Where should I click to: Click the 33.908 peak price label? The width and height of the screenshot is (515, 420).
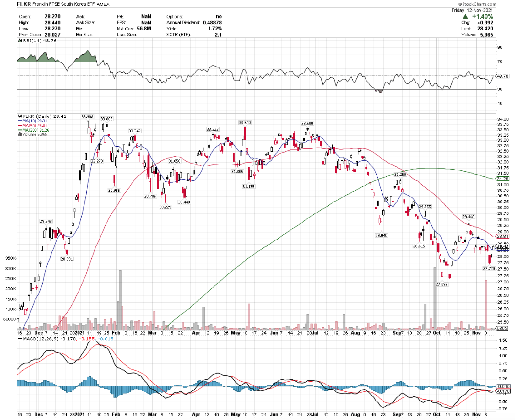point(87,117)
